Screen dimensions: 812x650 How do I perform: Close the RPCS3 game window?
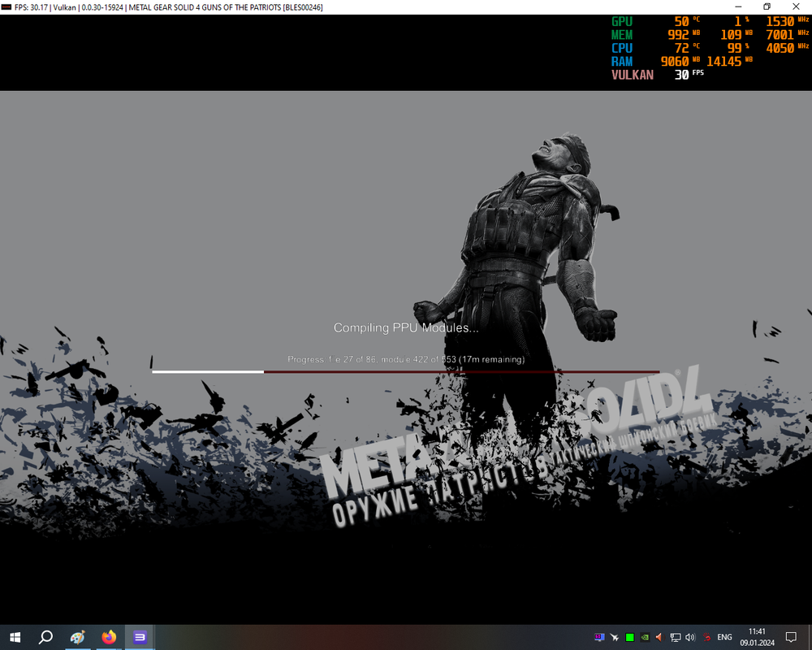pos(796,6)
